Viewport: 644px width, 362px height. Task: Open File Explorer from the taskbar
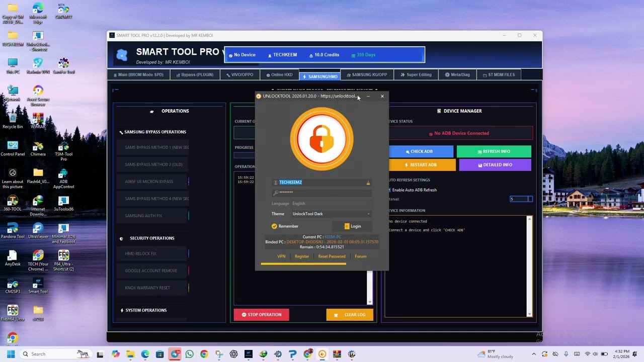130,354
